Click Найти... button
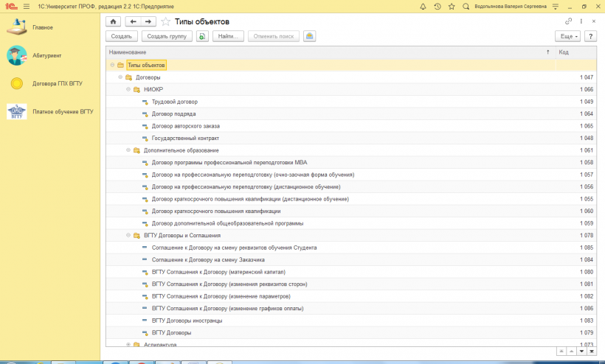Image resolution: width=605 pixels, height=364 pixels. pos(228,36)
